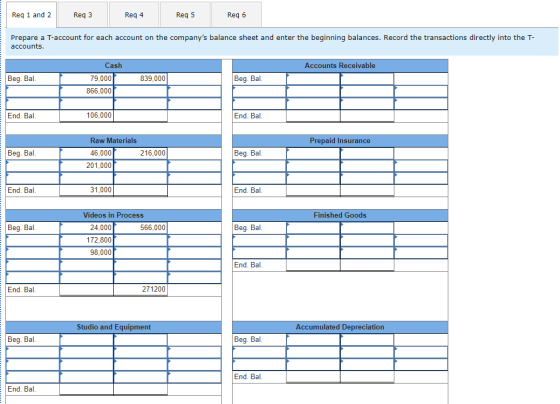Select Cash debit cell showing 866,000

pos(86,91)
